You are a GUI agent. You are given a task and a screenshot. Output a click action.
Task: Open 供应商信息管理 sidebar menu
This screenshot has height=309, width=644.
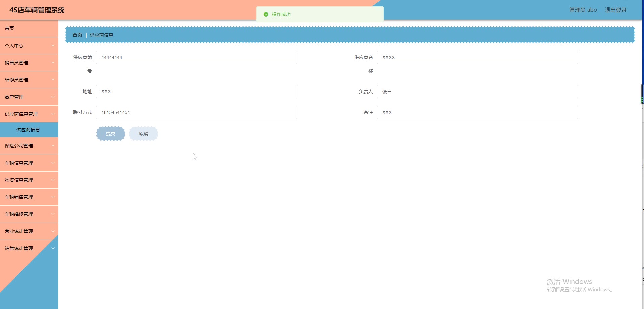click(29, 114)
